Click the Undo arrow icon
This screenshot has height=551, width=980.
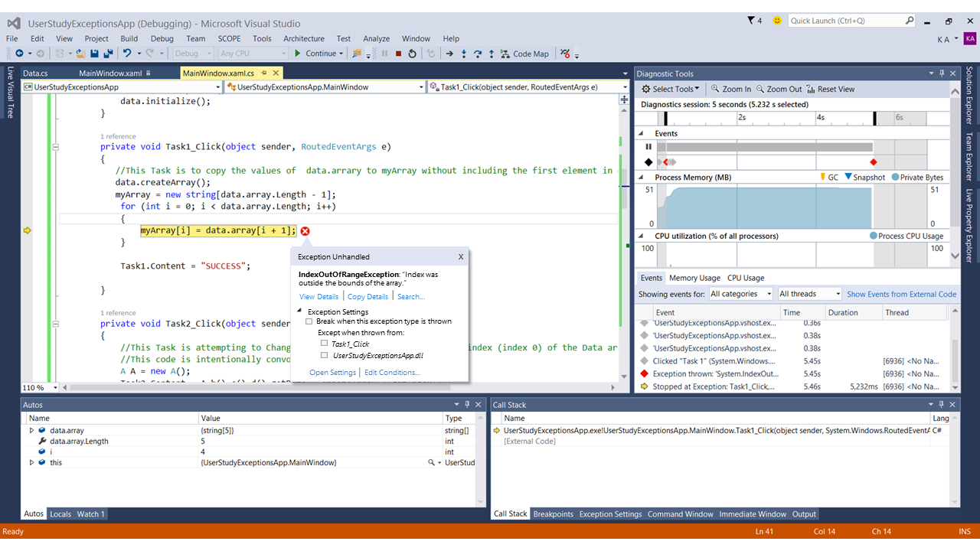point(127,54)
